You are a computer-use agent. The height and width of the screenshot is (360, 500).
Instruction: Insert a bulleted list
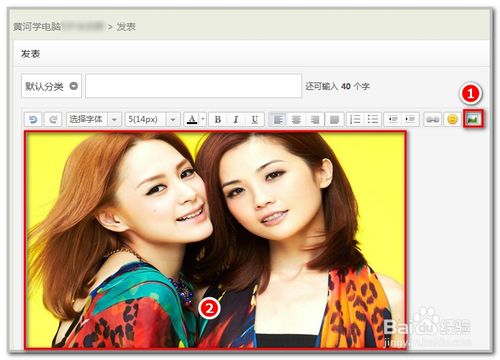click(373, 119)
